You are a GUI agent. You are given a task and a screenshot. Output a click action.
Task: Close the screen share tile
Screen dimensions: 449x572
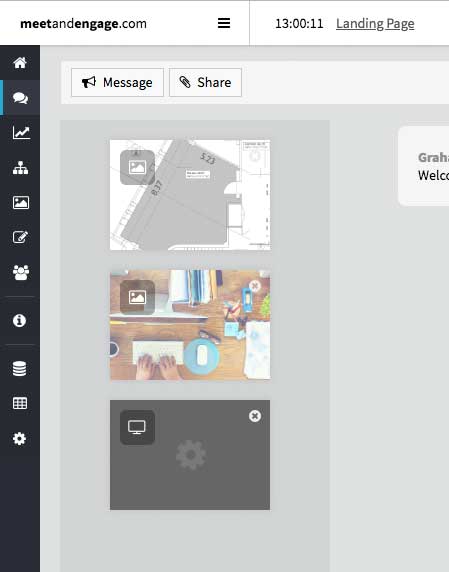[x=255, y=416]
